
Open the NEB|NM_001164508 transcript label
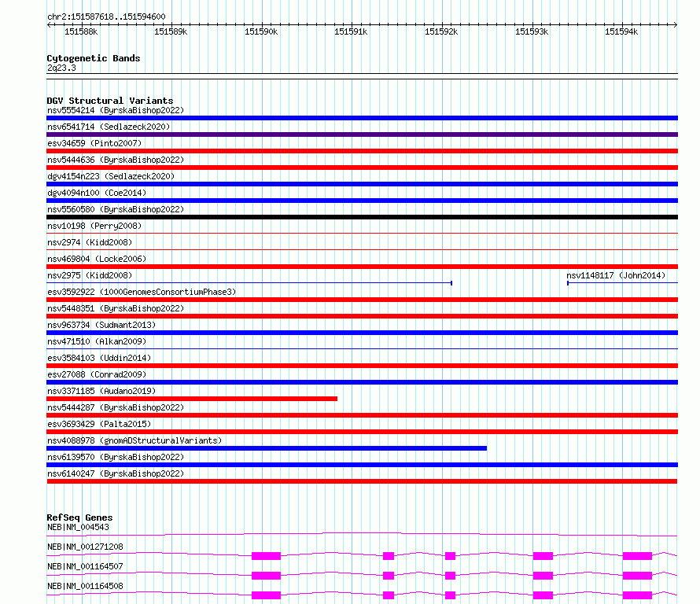pyautogui.click(x=85, y=586)
